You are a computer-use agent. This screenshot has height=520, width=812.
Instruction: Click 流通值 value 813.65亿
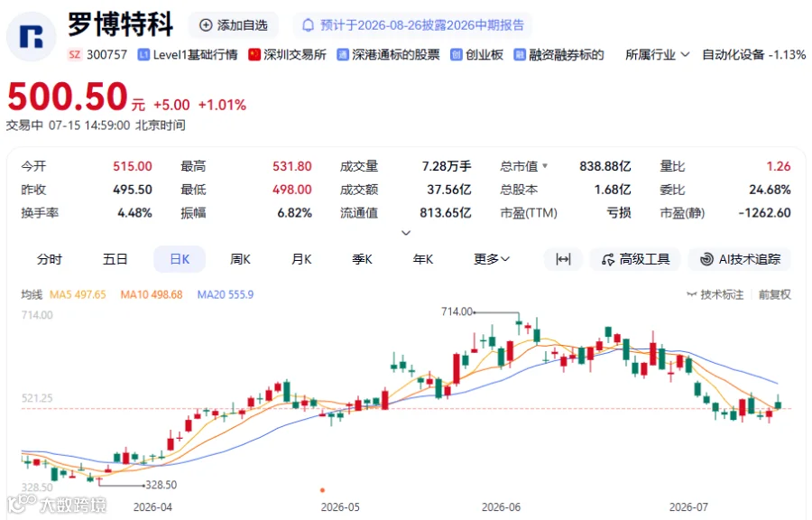(x=446, y=213)
